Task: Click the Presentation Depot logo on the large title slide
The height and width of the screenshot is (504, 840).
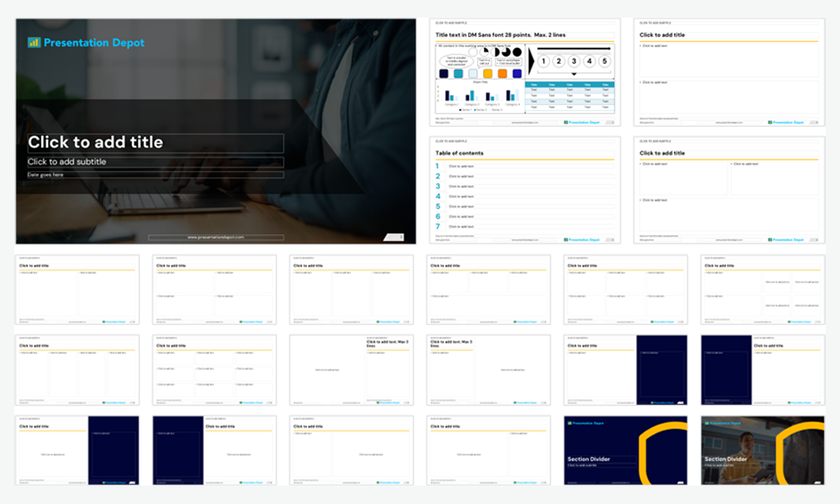Action: (x=86, y=42)
